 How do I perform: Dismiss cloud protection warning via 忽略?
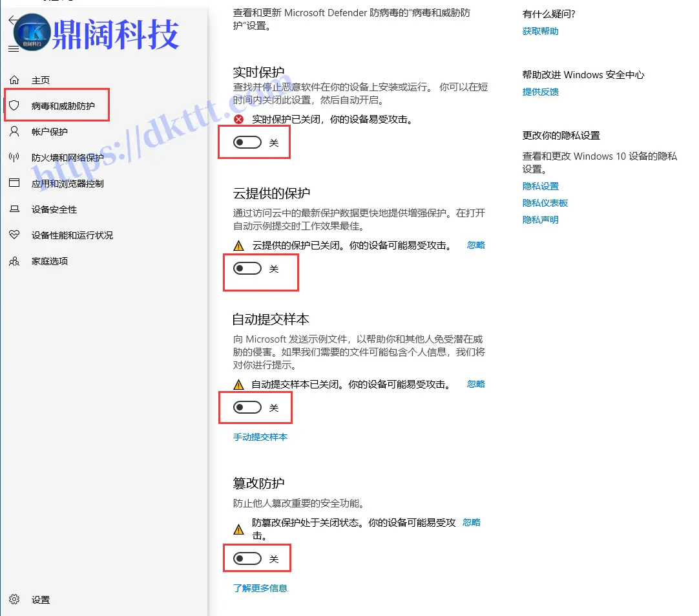(x=475, y=245)
